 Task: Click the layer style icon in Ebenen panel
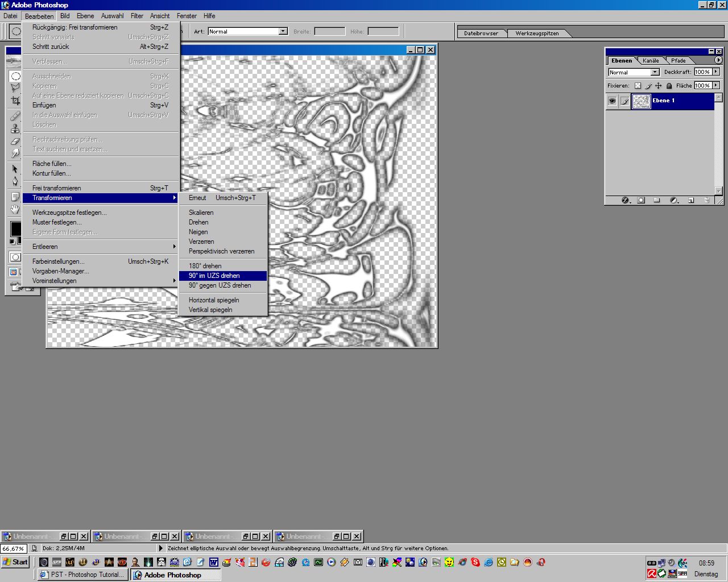625,201
